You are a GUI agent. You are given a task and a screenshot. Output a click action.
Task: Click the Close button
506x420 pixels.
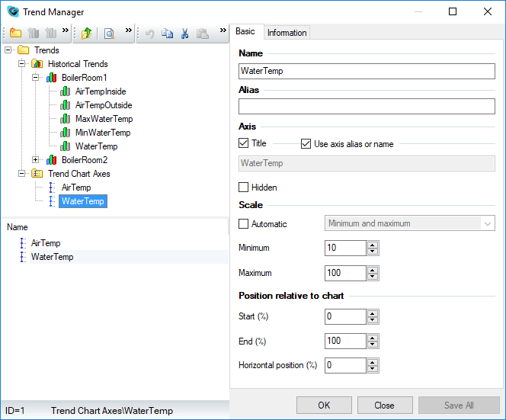(384, 406)
